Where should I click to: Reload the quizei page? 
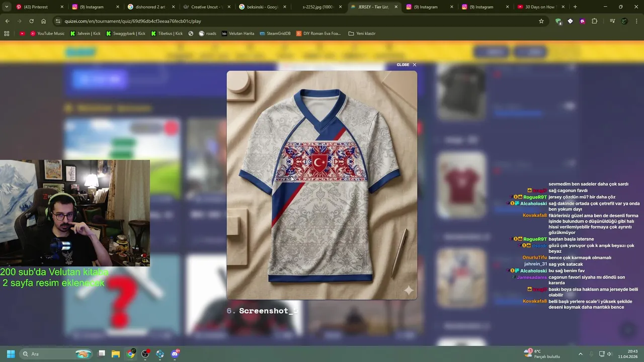pos(31,21)
